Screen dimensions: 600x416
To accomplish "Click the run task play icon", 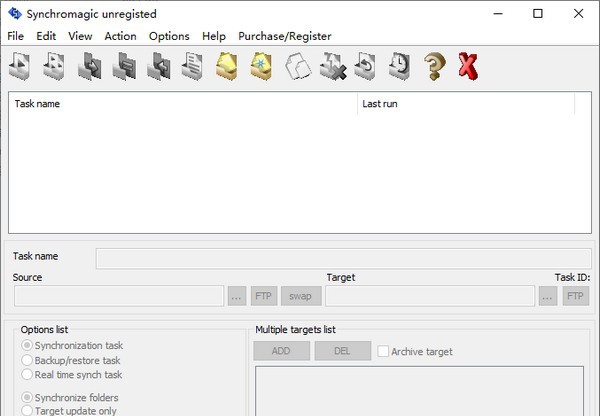I will 20,67.
